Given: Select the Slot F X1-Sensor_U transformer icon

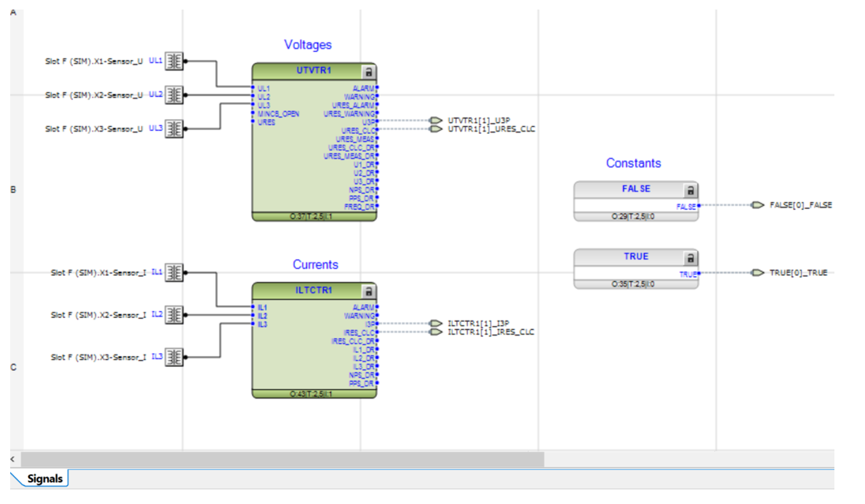Looking at the screenshot, I should click(x=173, y=61).
